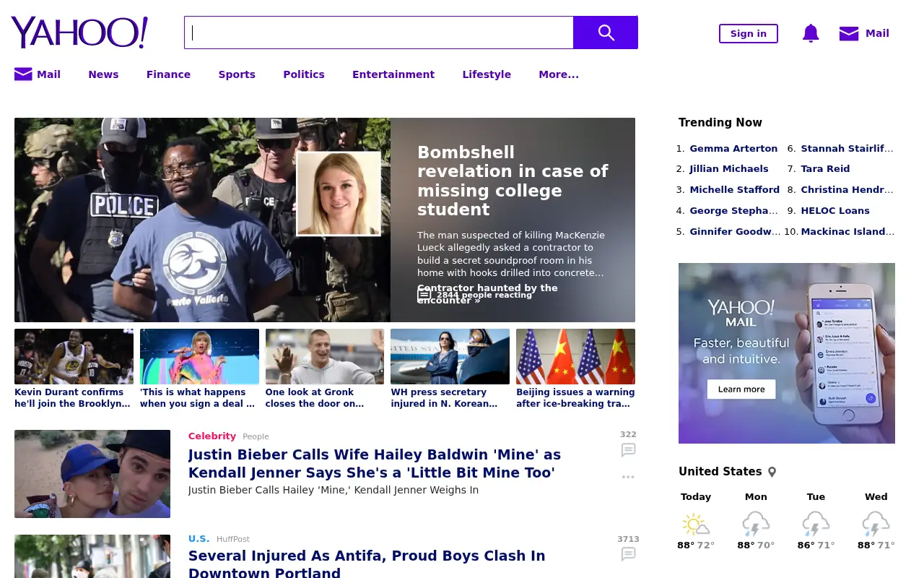This screenshot has width=924, height=578.
Task: Open comments icon on Portland clash story
Action: click(x=628, y=554)
